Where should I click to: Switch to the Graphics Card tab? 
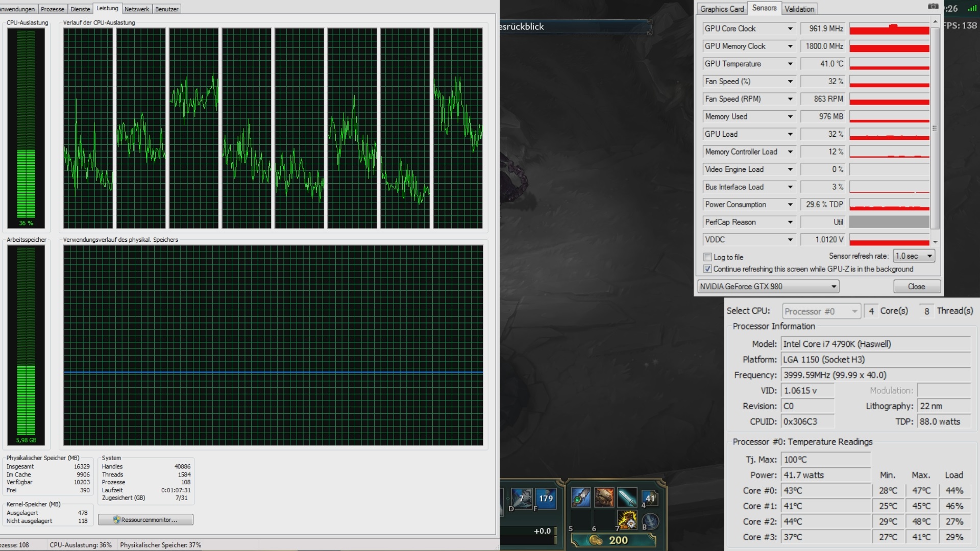point(722,9)
